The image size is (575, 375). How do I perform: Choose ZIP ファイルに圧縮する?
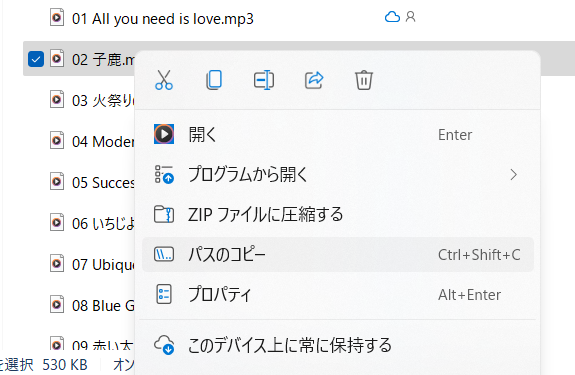click(338, 214)
